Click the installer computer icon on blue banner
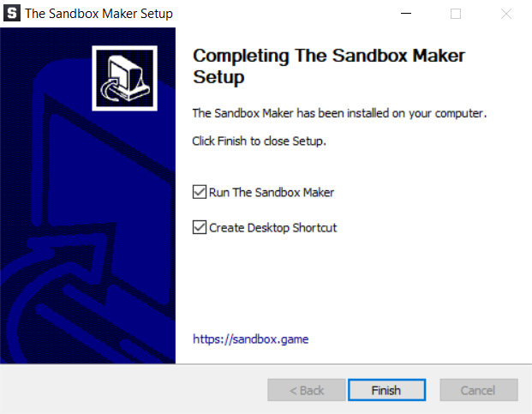This screenshot has height=414, width=532. 124,78
